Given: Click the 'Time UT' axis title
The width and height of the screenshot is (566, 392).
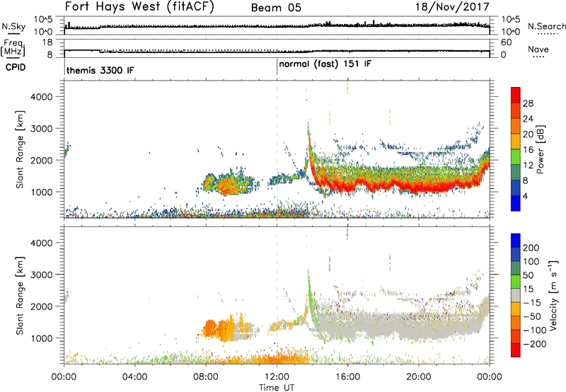Looking at the screenshot, I should (x=277, y=388).
